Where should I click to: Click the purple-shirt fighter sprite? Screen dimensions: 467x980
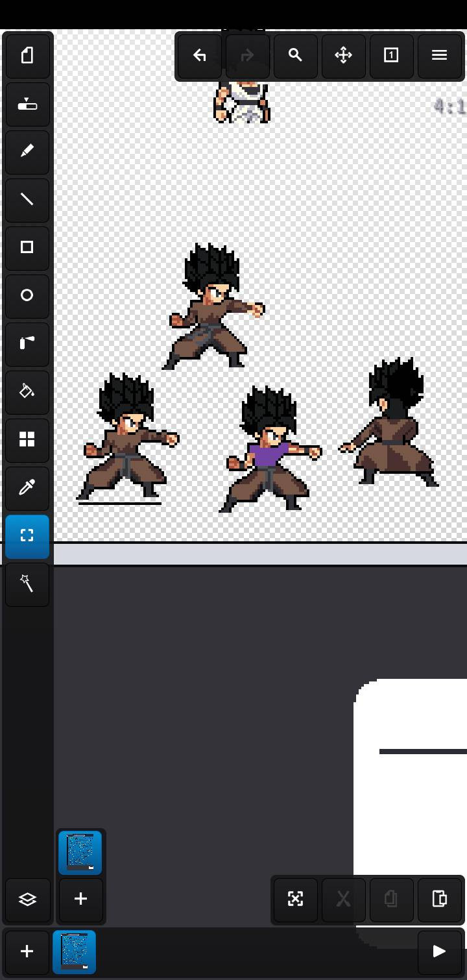coord(270,450)
